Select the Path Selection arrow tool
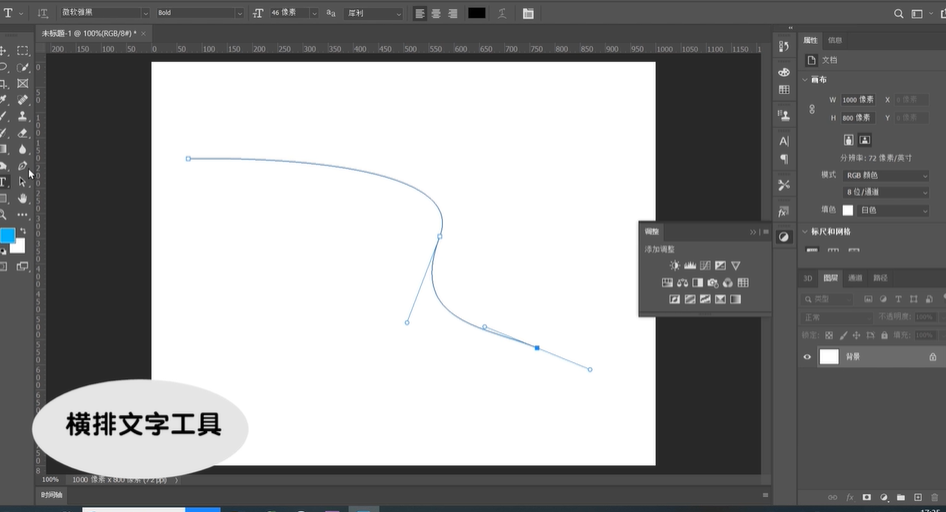The image size is (946, 512). tap(23, 182)
